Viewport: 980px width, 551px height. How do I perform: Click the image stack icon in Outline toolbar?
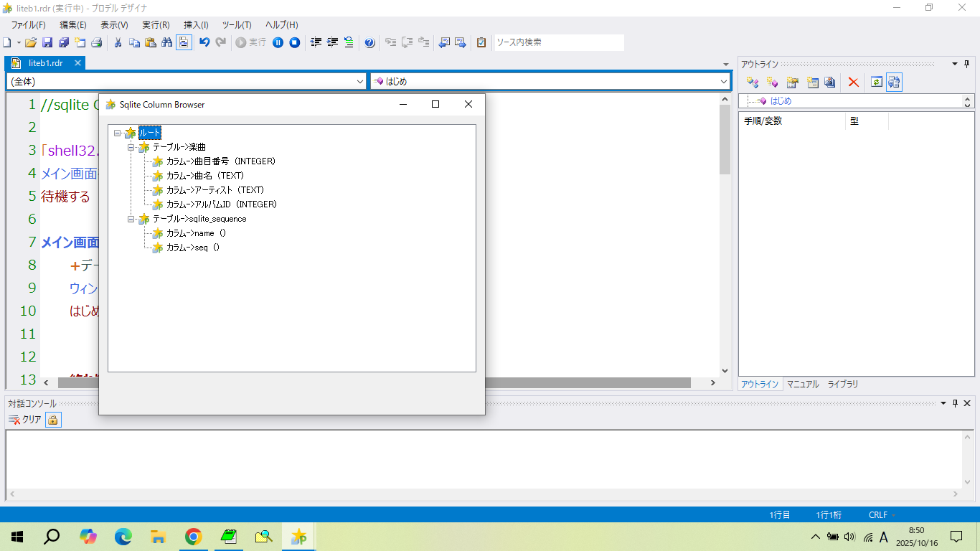pyautogui.click(x=830, y=83)
